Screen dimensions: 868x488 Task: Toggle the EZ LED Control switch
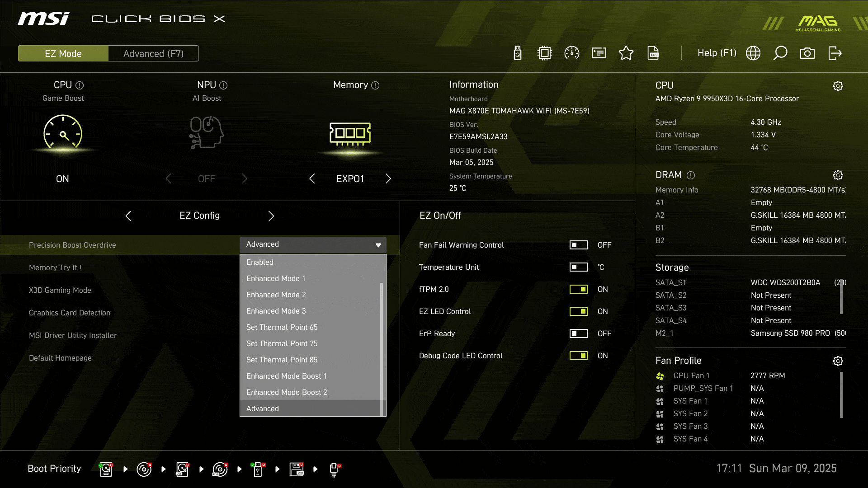pyautogui.click(x=578, y=311)
